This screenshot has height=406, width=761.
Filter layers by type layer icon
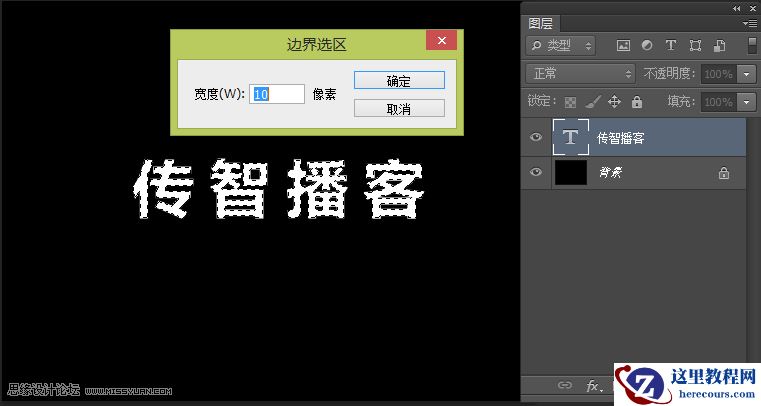click(x=671, y=46)
